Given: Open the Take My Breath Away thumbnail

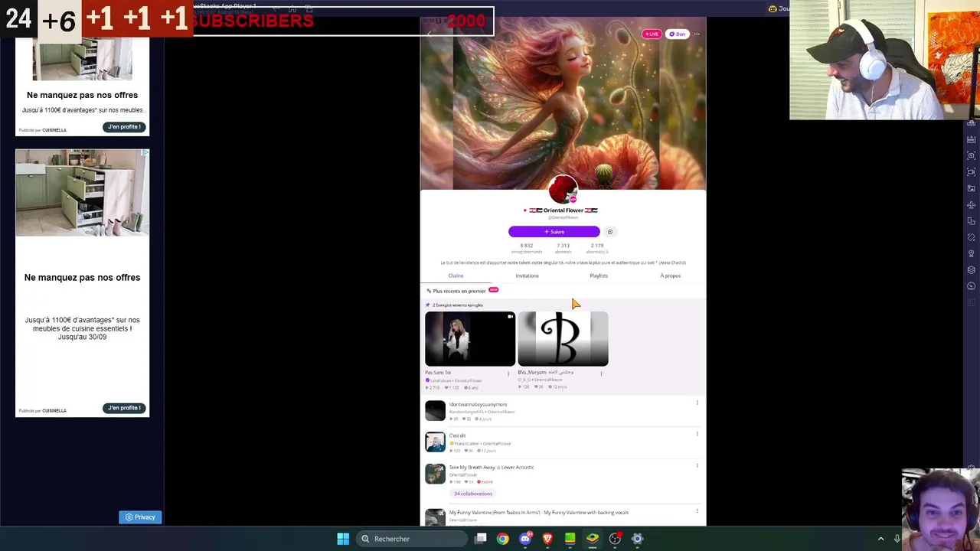Looking at the screenshot, I should 435,474.
